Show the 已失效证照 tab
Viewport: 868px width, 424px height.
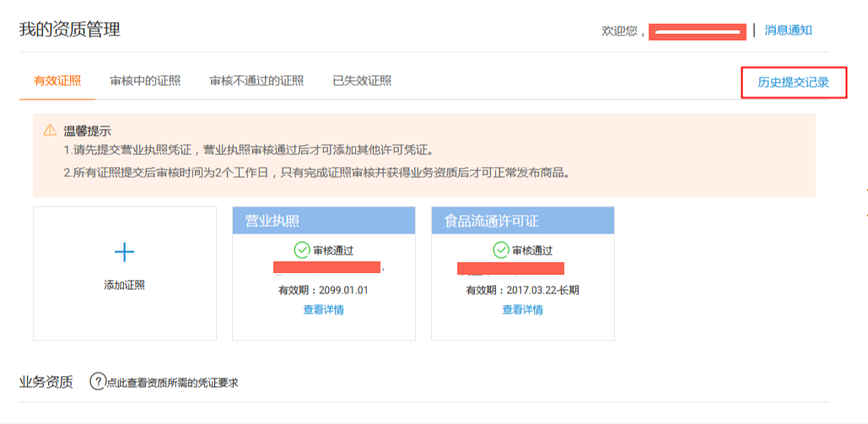pyautogui.click(x=362, y=81)
